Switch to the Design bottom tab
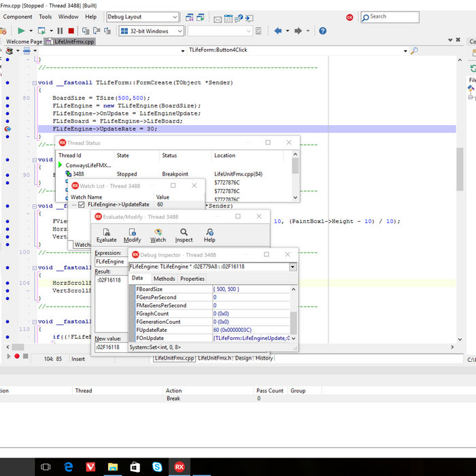The width and height of the screenshot is (476, 476). click(243, 358)
